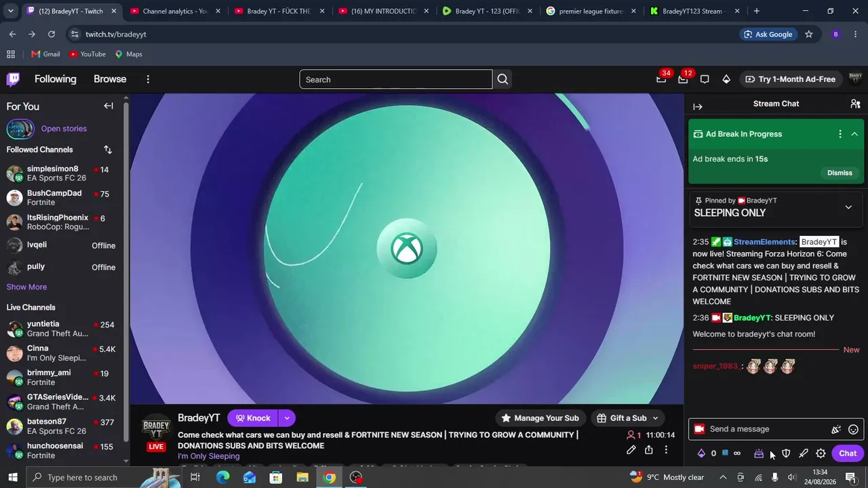Viewport: 868px width, 488px height.
Task: Open Whispers speech bubble icon
Action: click(x=705, y=79)
